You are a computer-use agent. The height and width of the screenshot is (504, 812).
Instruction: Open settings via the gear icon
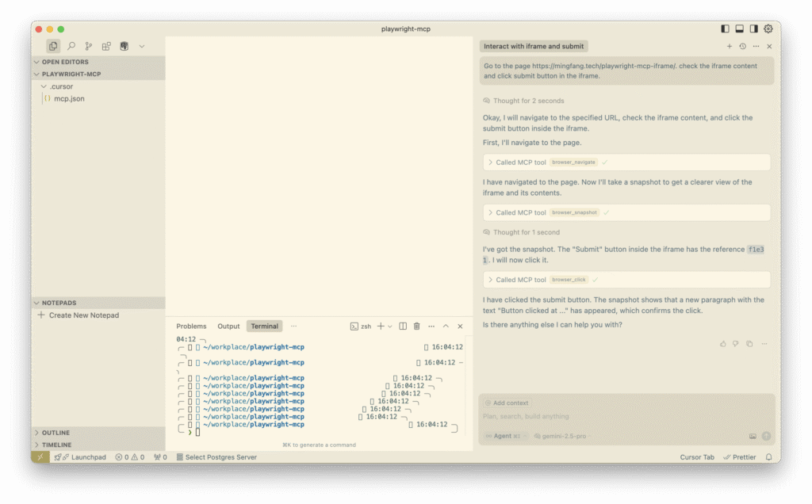click(768, 29)
